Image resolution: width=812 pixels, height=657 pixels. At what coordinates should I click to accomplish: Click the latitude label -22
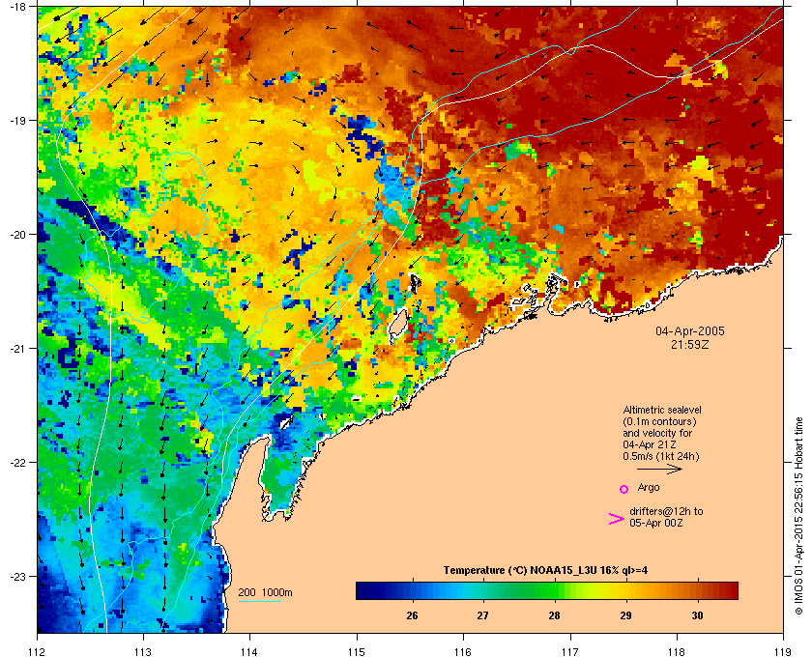[17, 463]
